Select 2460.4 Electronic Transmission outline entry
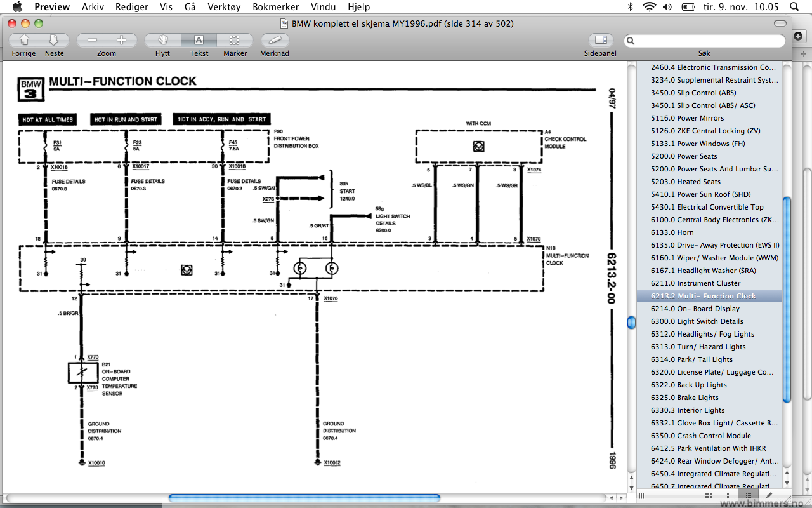Viewport: 812px width, 508px height. point(709,67)
